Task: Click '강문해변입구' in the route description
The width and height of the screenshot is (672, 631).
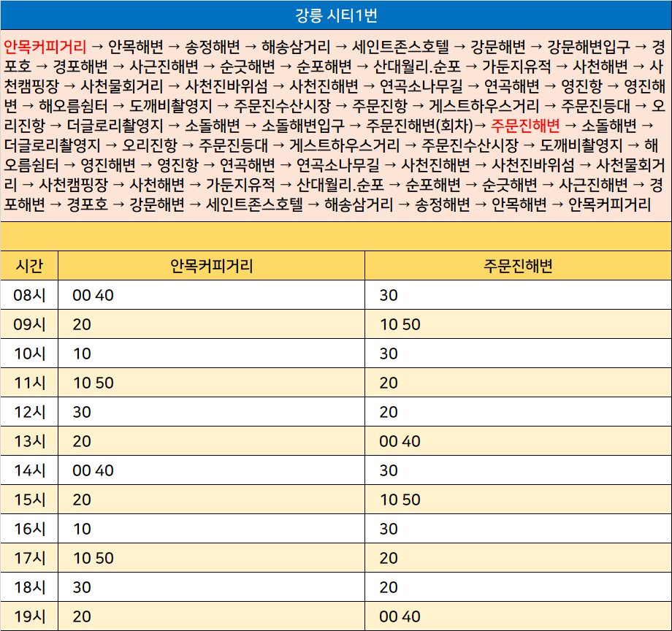Action: coord(589,47)
